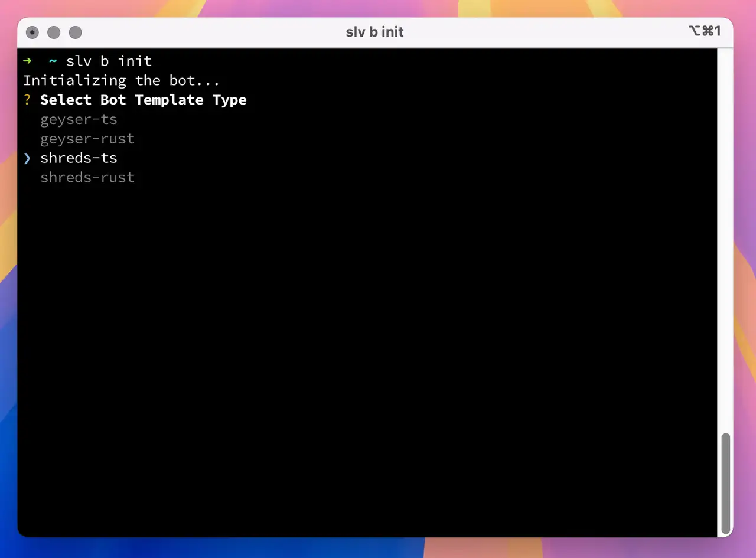
Task: Click the blue selection chevron beside shreds-ts
Action: [x=27, y=158]
